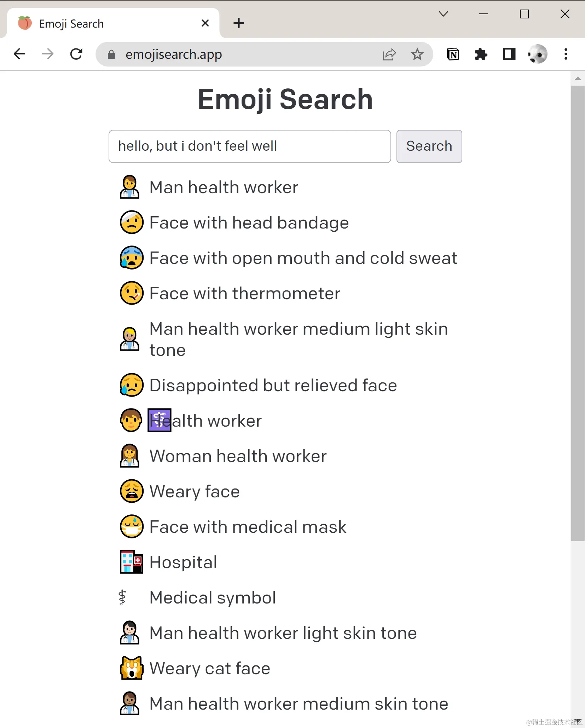Click the share icon in the address bar
Viewport: 585px width, 728px height.
[x=389, y=54]
